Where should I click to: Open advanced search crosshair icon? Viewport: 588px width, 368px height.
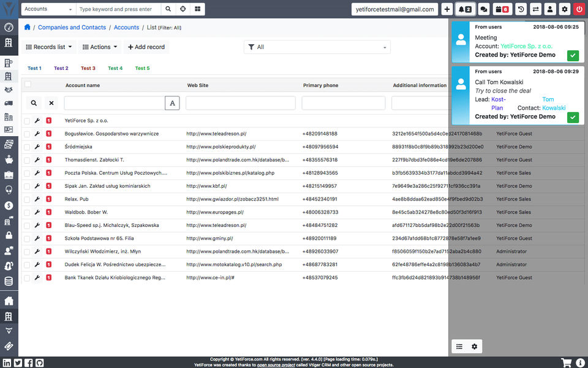(x=183, y=9)
